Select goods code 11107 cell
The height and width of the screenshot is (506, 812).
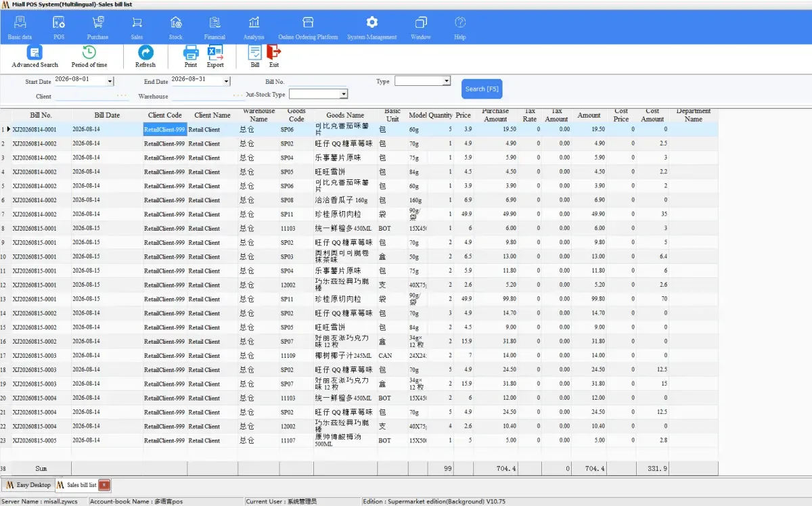tap(296, 440)
